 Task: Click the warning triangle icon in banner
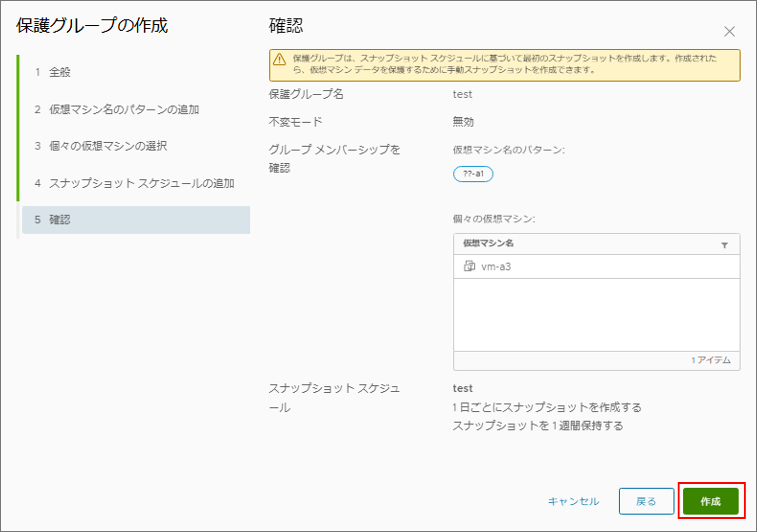click(x=279, y=60)
